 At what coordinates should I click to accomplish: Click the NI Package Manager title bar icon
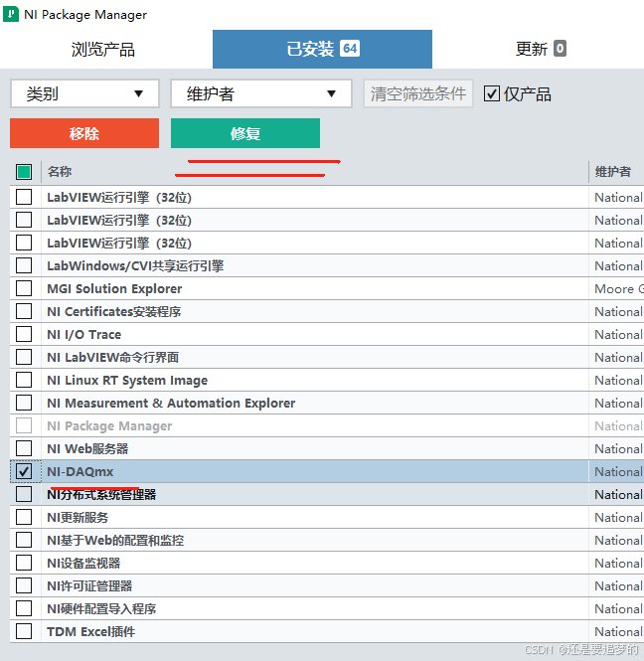click(x=11, y=14)
